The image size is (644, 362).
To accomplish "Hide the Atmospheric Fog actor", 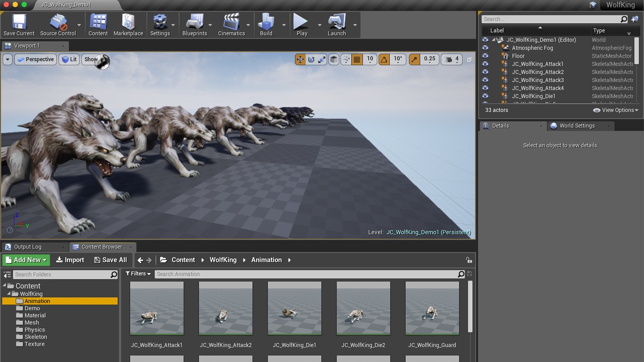I will [485, 48].
